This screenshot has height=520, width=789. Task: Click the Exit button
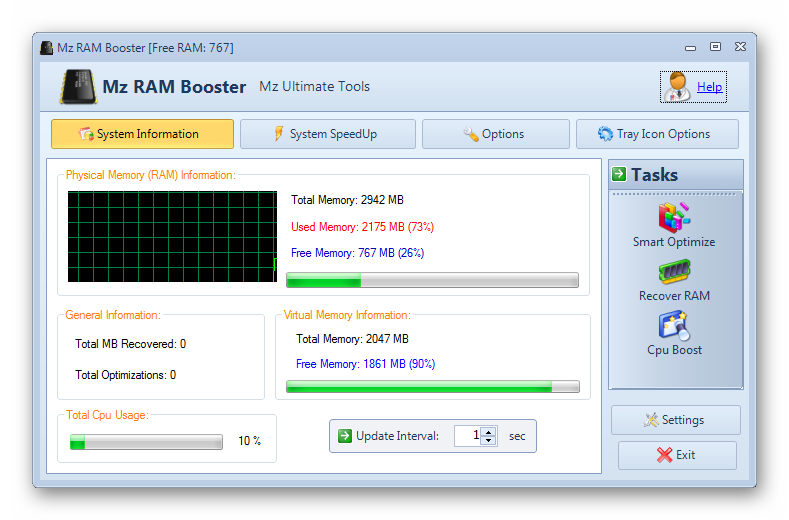tap(677, 455)
